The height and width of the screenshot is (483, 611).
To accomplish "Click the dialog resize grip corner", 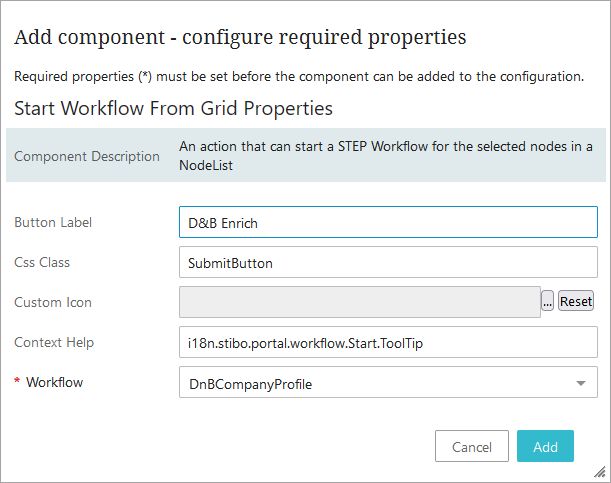I will tap(602, 474).
